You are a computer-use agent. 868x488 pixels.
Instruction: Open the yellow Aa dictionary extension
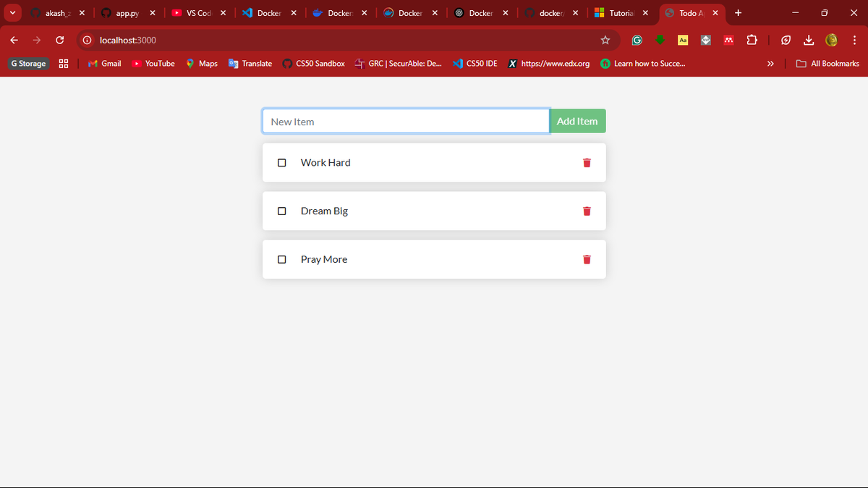(683, 40)
